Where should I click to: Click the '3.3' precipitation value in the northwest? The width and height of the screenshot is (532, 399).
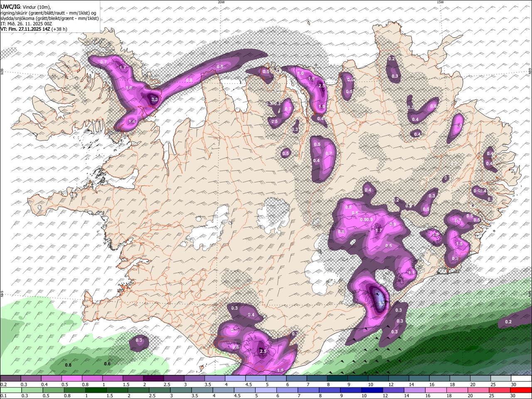pos(155,99)
